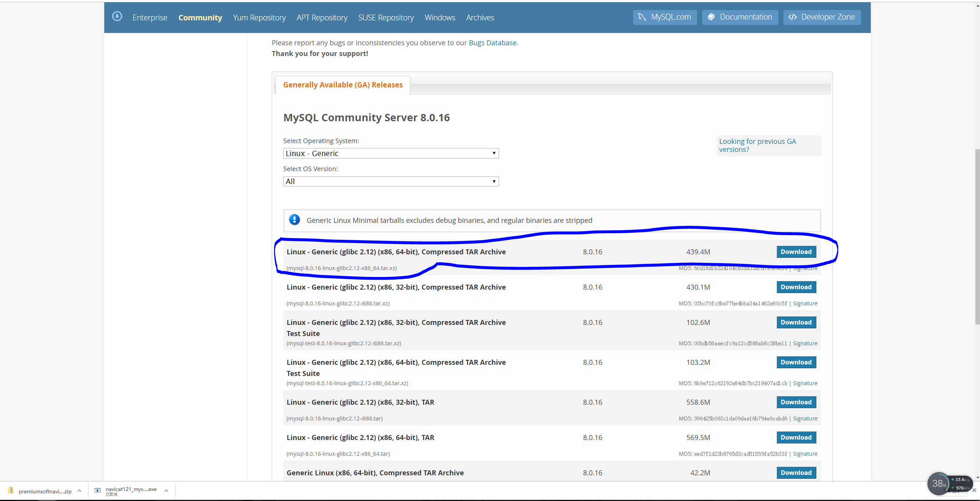
Task: Click the dolphin icon on the MySQL.com button
Action: point(642,17)
